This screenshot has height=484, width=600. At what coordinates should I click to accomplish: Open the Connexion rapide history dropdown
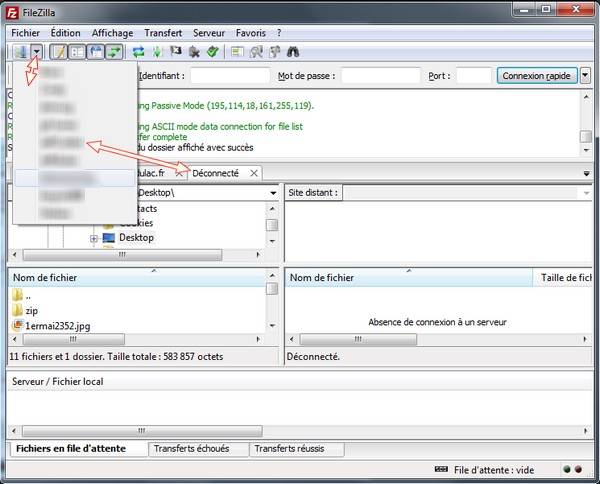pyautogui.click(x=585, y=76)
